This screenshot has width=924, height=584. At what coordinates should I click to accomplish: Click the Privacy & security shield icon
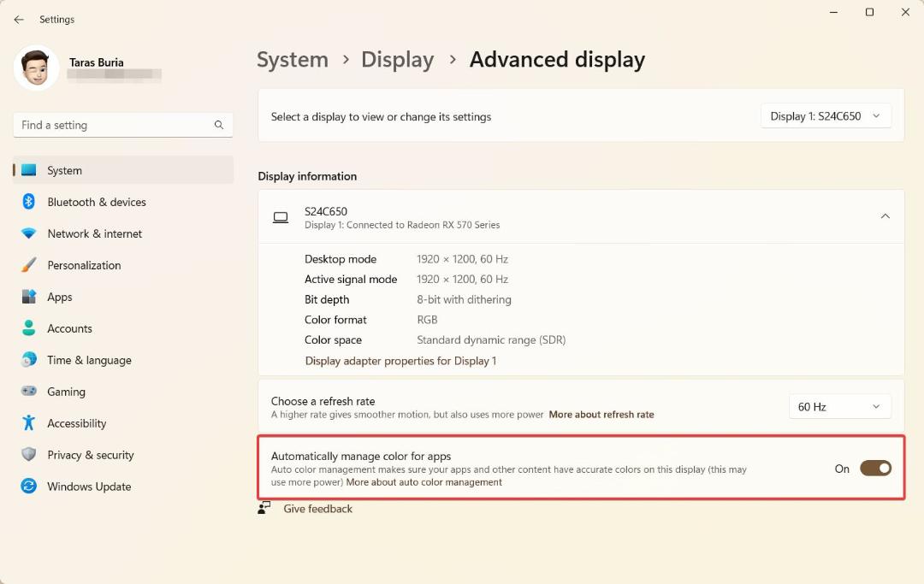pyautogui.click(x=28, y=455)
